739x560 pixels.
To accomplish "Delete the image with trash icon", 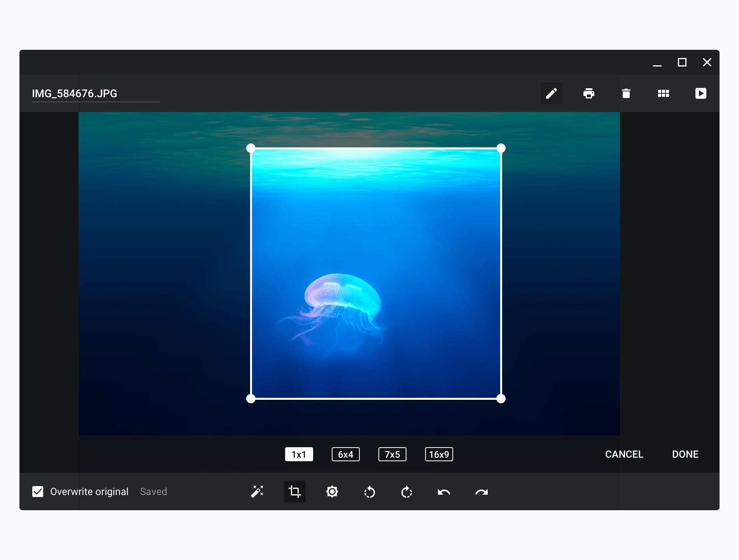I will coord(626,93).
